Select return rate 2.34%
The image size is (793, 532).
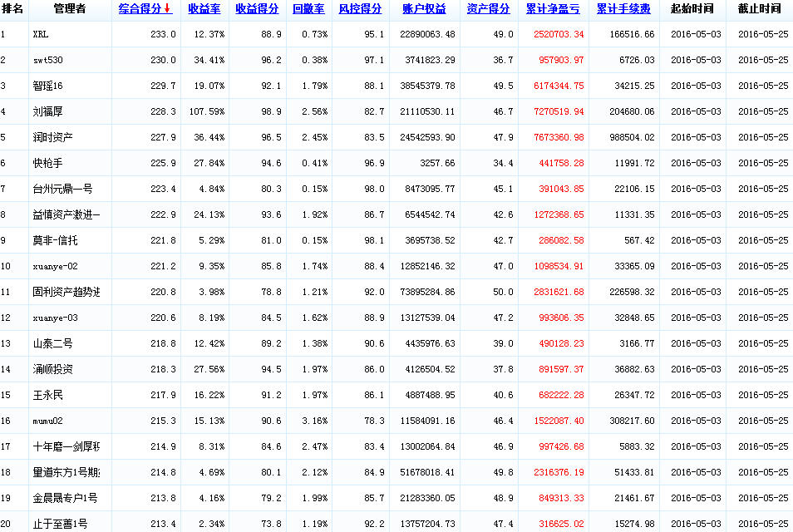coord(212,525)
